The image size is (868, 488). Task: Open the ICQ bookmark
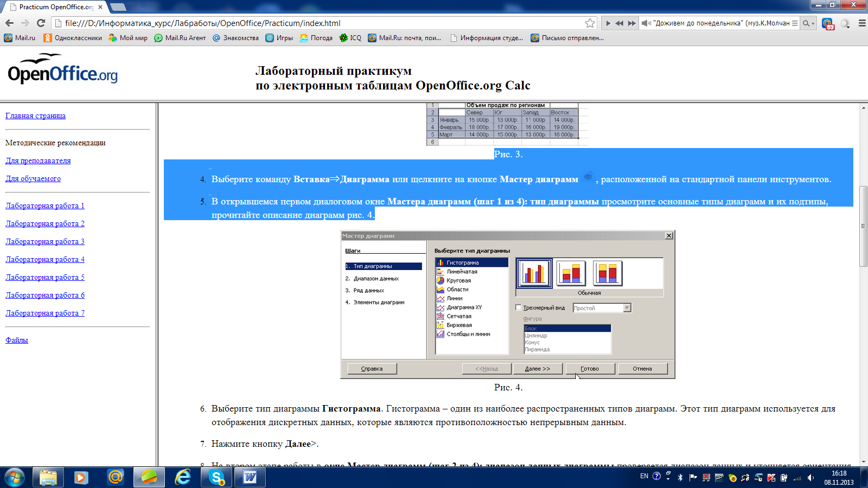(350, 38)
